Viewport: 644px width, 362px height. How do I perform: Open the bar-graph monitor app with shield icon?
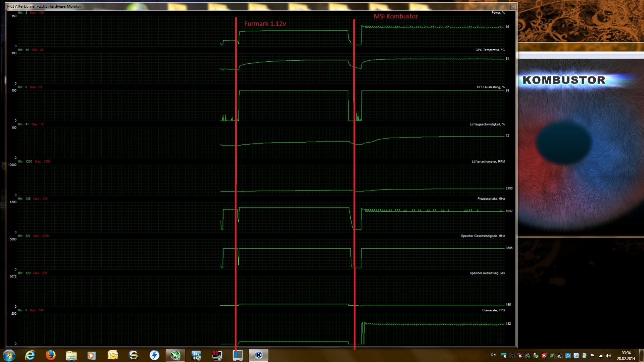(x=196, y=355)
